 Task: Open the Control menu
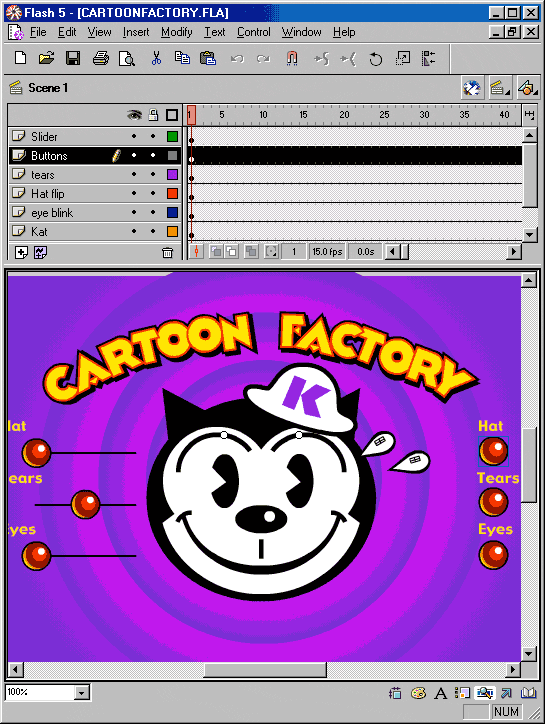coord(254,32)
